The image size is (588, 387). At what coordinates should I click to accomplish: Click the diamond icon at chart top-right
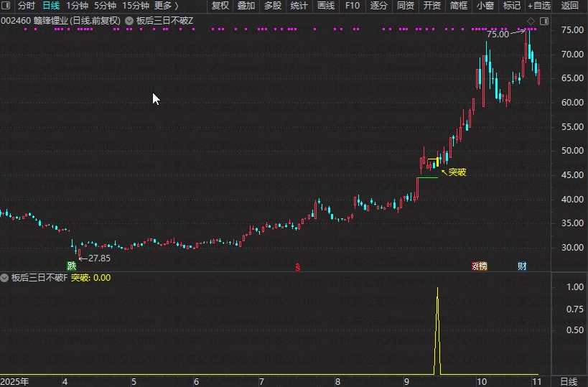(531, 20)
